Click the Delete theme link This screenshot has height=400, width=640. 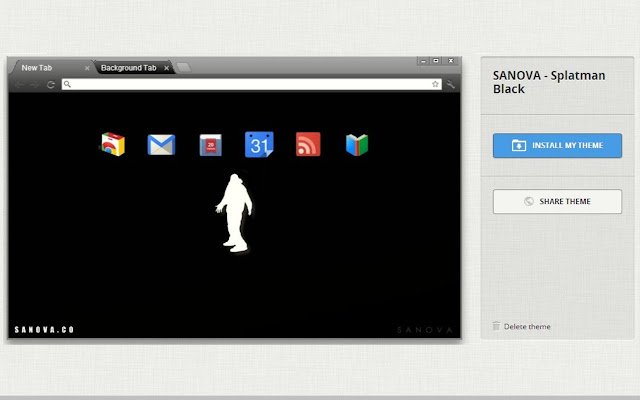click(527, 326)
